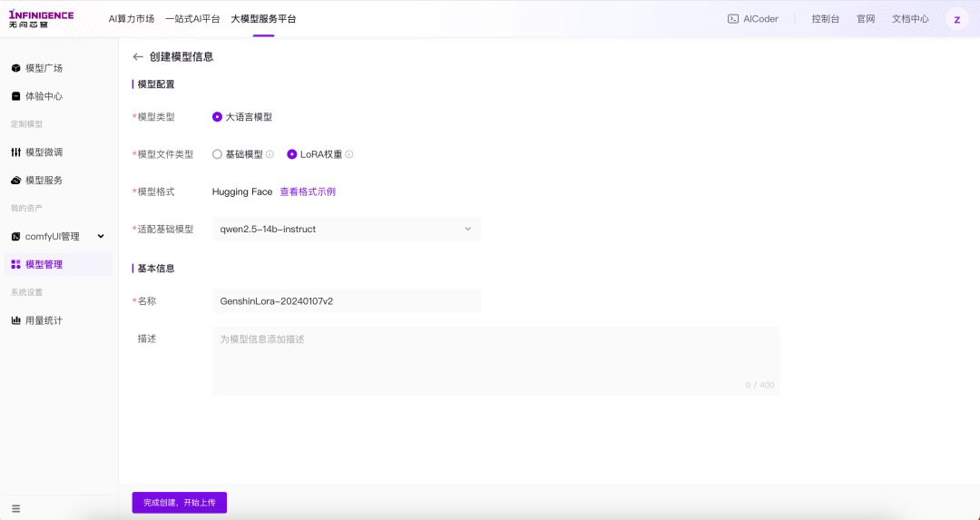Click the back arrow beside 创建模型信息

click(138, 57)
